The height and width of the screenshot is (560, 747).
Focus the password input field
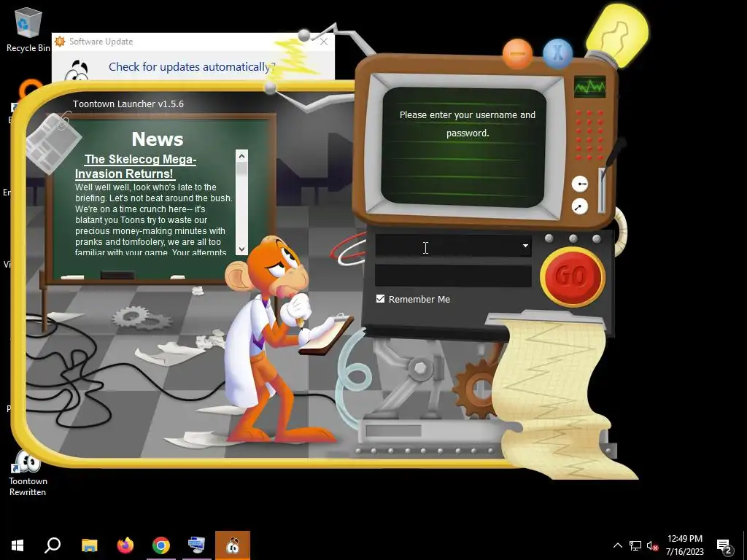point(453,276)
